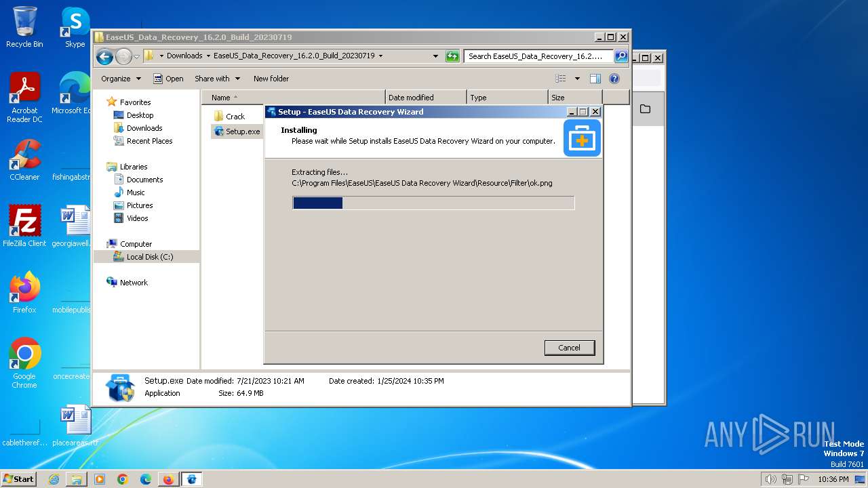This screenshot has width=868, height=488.
Task: Click the Setup.exe details pane icon
Action: 120,388
